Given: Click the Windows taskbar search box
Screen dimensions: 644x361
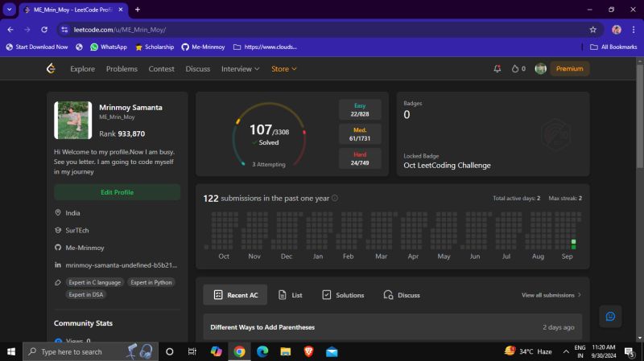Looking at the screenshot, I should click(90, 351).
